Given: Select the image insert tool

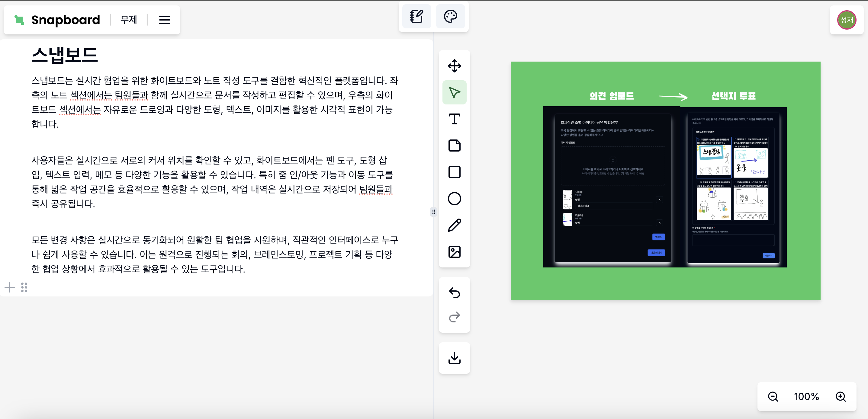Looking at the screenshot, I should pyautogui.click(x=454, y=252).
